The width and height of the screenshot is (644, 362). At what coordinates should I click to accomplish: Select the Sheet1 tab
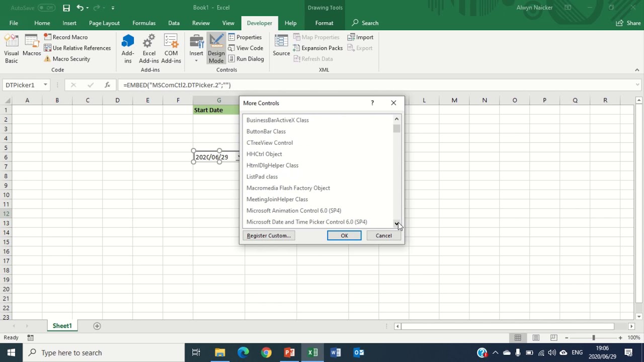point(62,325)
